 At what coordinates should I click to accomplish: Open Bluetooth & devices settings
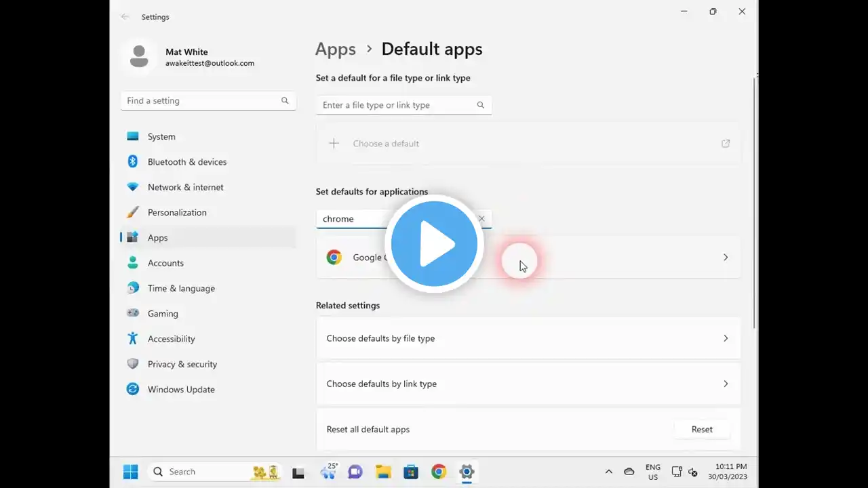point(186,162)
